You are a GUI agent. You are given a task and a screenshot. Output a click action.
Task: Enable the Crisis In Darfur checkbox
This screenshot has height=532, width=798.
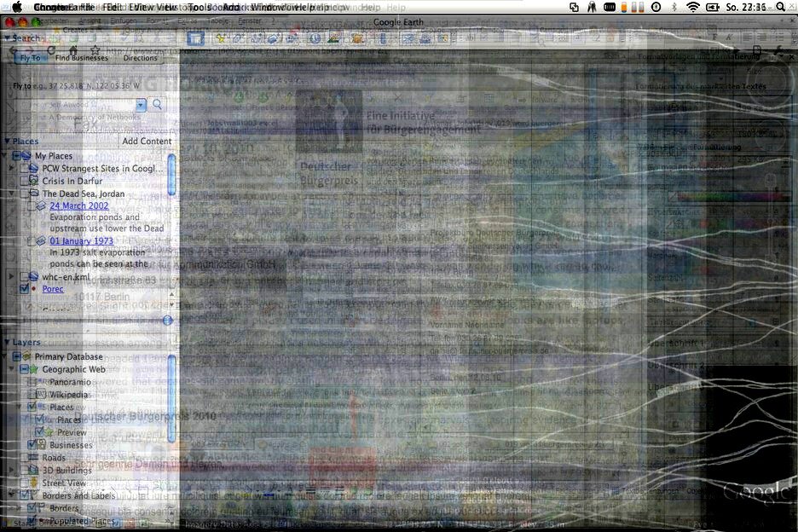coord(24,181)
